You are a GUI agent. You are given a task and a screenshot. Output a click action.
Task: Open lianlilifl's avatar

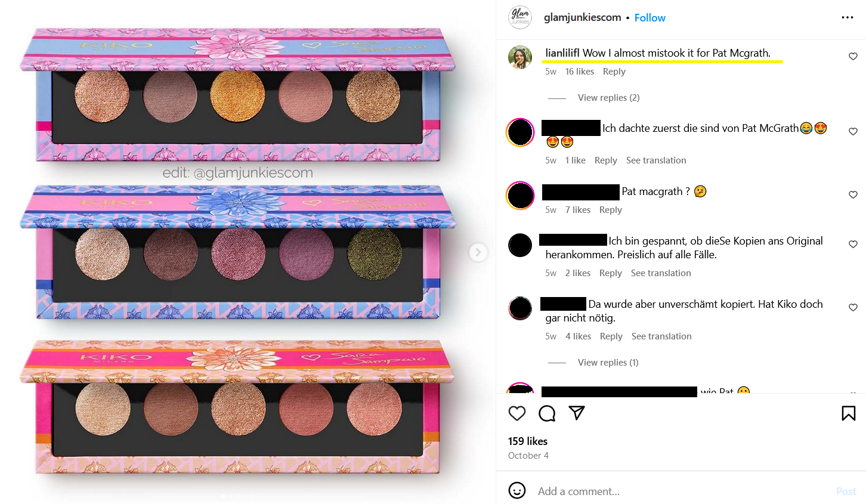pos(520,57)
